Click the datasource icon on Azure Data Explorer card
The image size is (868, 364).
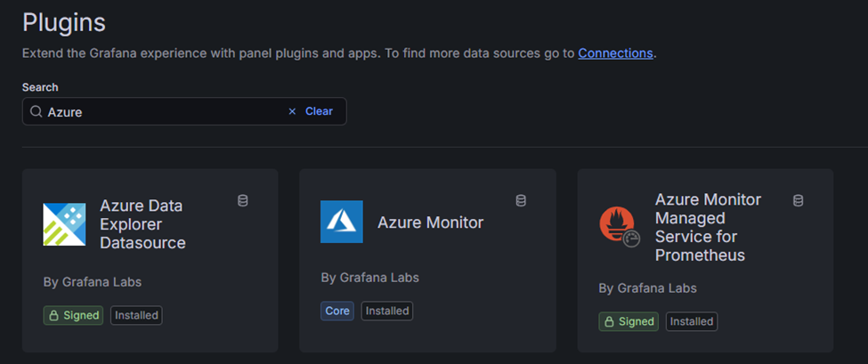tap(243, 201)
